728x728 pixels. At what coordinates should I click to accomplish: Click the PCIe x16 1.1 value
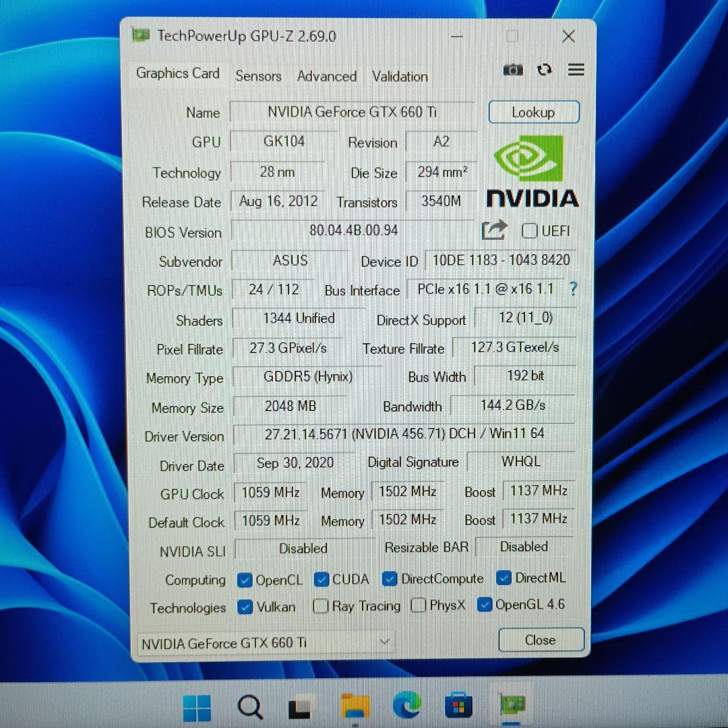tap(485, 289)
